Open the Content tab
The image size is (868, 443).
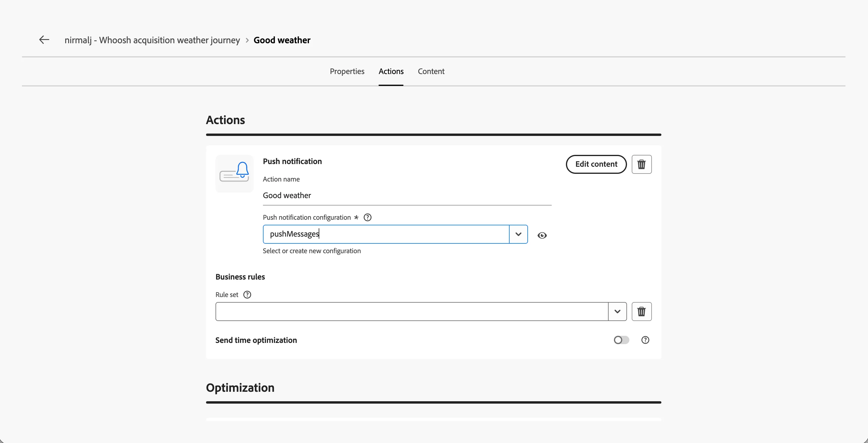pyautogui.click(x=431, y=71)
